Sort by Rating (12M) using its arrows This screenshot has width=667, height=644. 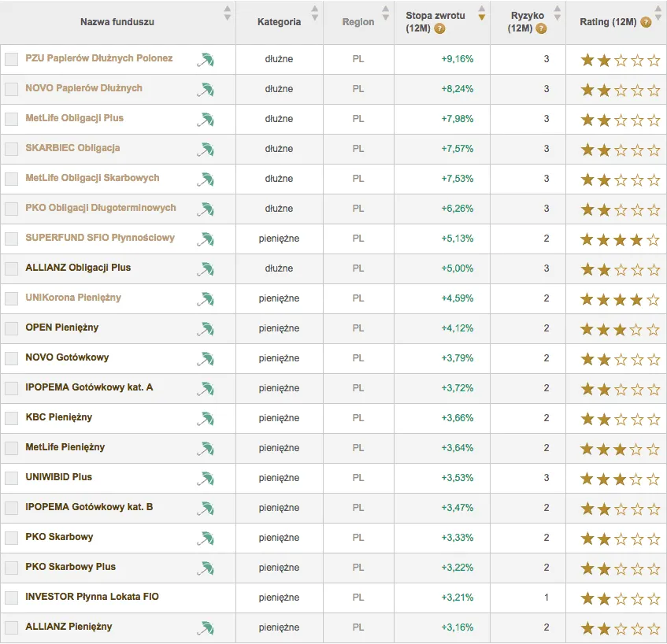658,13
